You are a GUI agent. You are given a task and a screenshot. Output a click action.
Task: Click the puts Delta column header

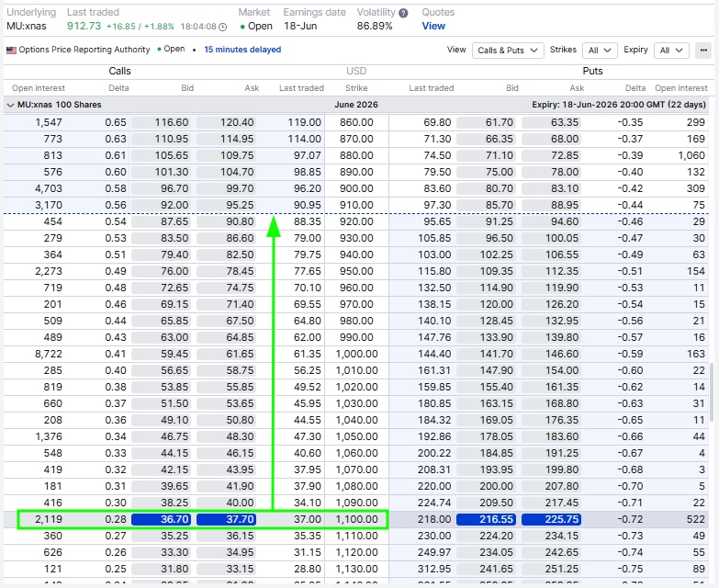coord(635,88)
